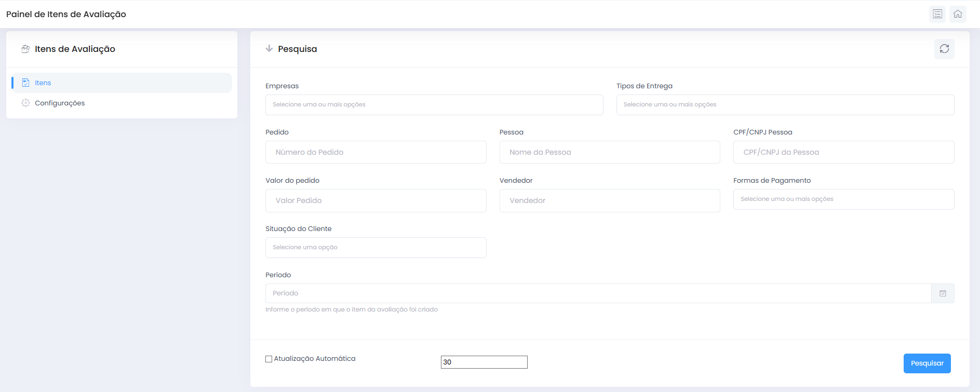Click the list icon in top bar
This screenshot has height=392, width=980.
click(x=937, y=14)
